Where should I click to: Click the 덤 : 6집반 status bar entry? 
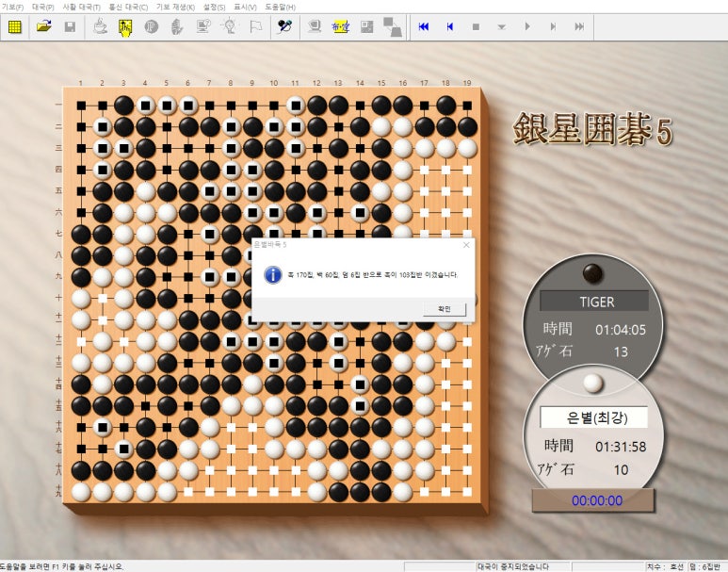point(704,567)
